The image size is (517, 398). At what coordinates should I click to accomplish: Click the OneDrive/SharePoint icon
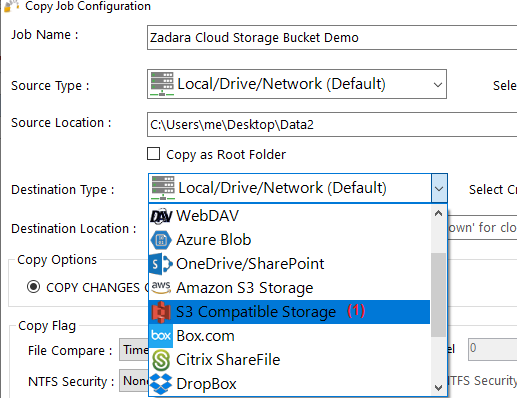click(161, 264)
